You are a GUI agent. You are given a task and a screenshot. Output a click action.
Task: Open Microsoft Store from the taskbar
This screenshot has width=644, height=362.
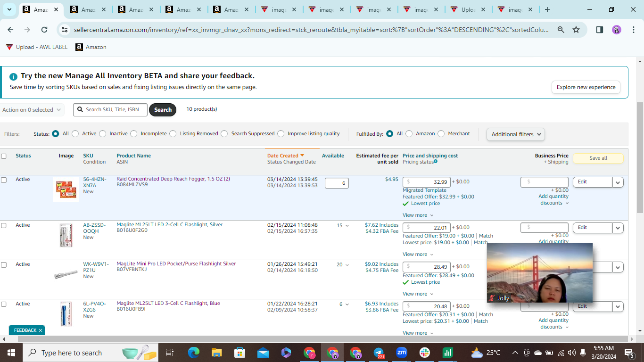(x=239, y=353)
